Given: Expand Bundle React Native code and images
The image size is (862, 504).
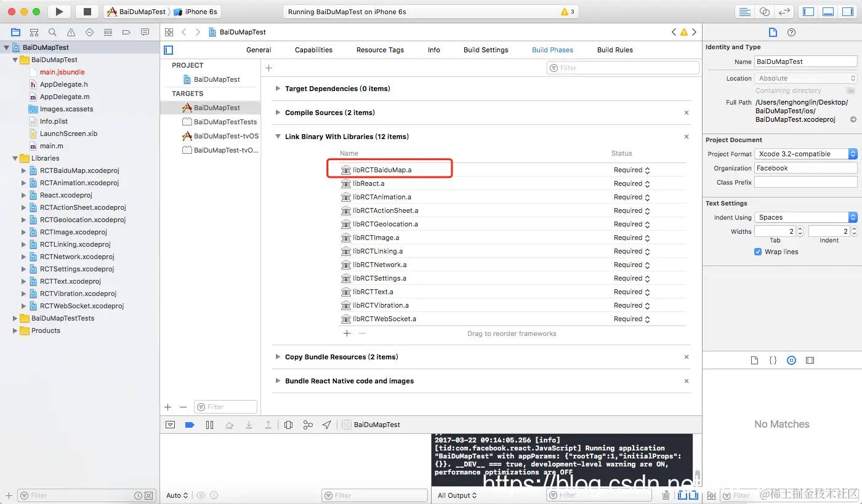Looking at the screenshot, I should click(278, 381).
